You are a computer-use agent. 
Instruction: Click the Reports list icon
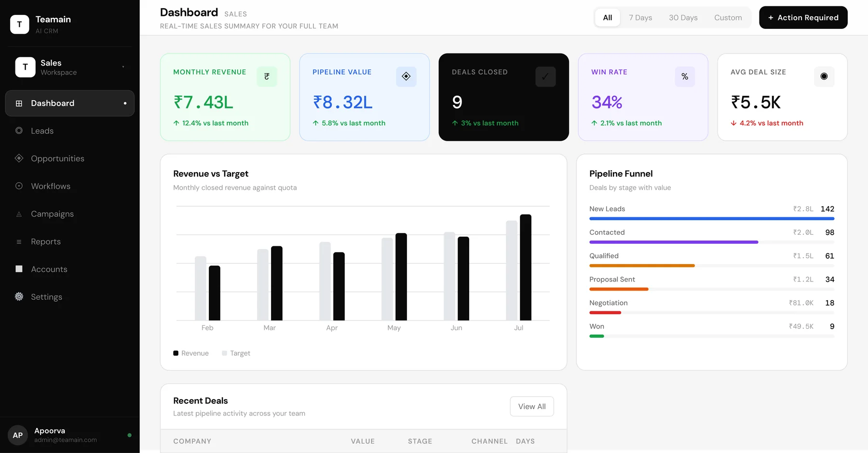pos(19,241)
